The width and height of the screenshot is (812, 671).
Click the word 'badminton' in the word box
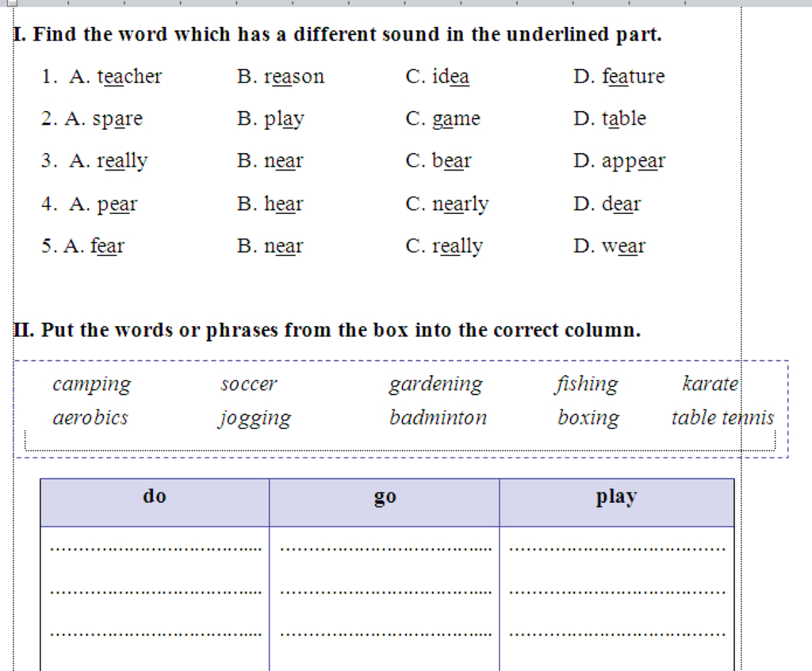(438, 418)
